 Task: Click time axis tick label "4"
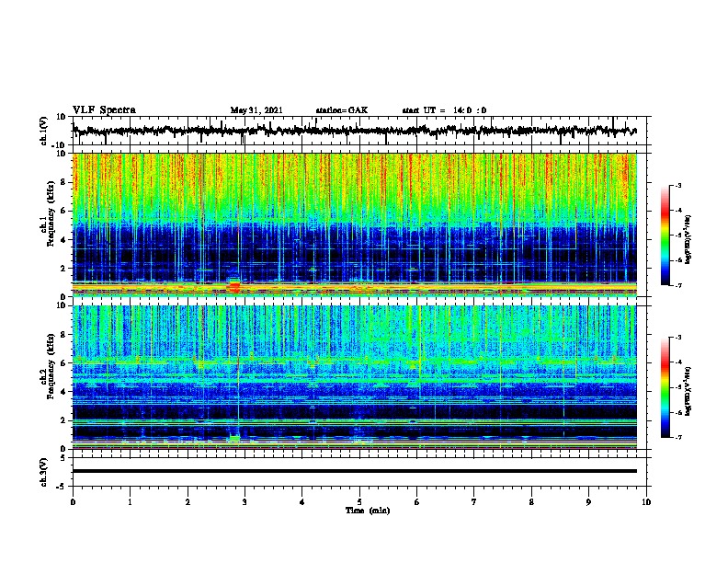point(302,502)
